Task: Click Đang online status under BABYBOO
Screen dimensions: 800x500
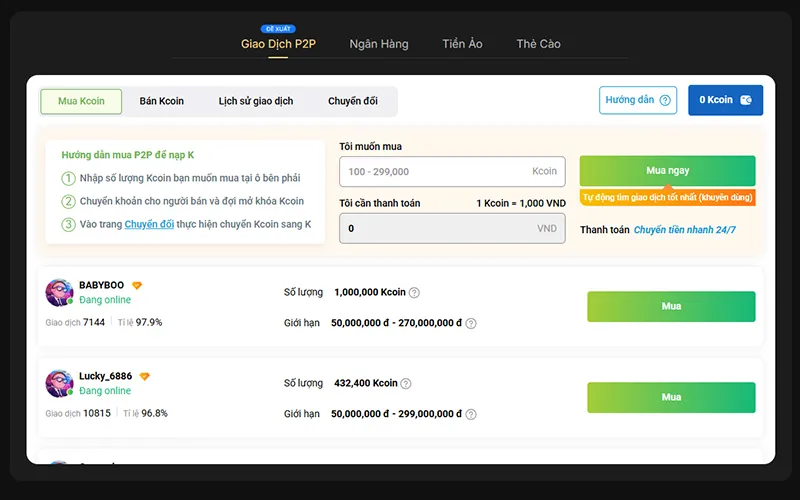Action: (x=105, y=300)
